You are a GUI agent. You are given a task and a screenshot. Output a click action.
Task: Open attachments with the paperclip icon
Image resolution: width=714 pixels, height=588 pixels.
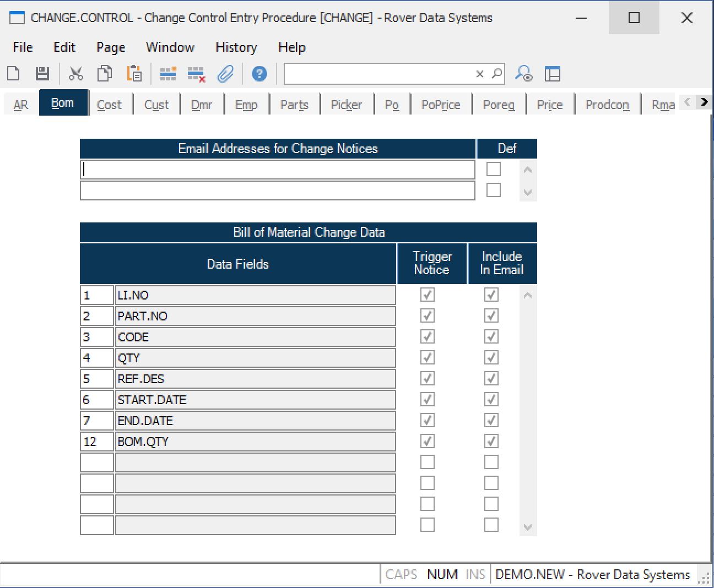coord(225,74)
